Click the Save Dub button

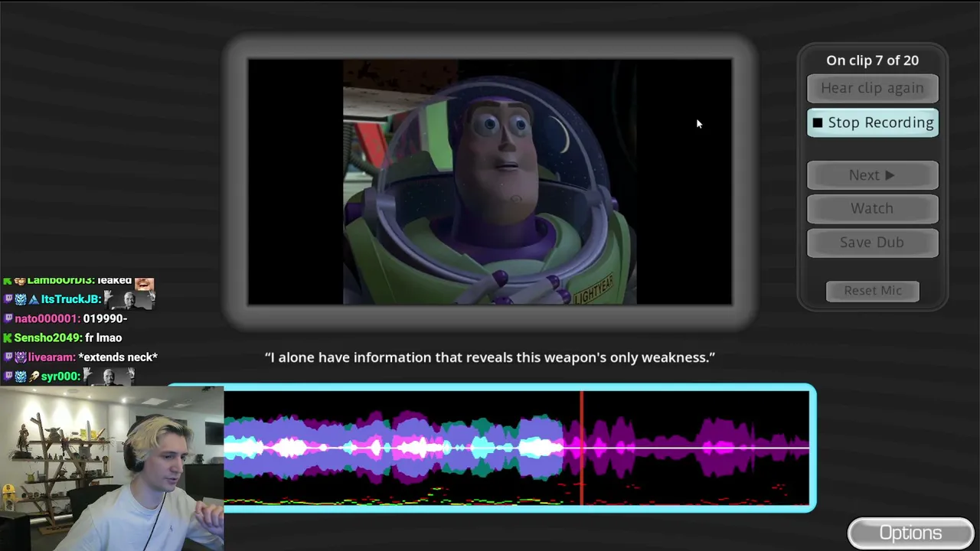pos(872,242)
